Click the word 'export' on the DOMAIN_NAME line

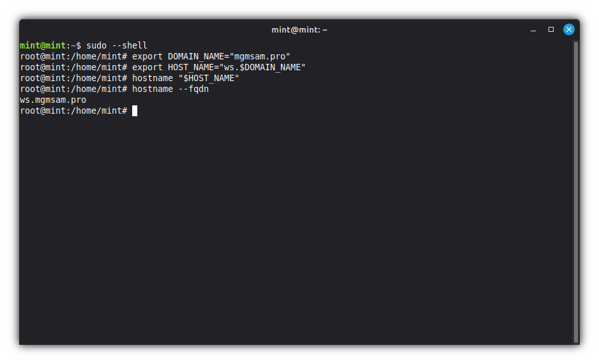pyautogui.click(x=148, y=56)
